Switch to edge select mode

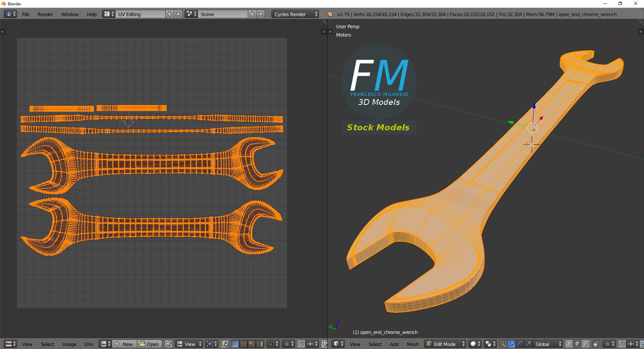click(577, 344)
